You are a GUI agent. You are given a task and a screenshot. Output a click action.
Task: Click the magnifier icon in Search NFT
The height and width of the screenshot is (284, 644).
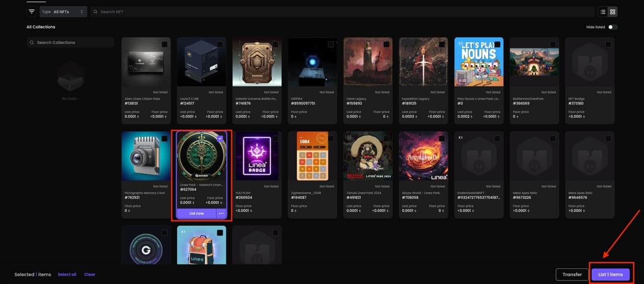click(x=95, y=12)
